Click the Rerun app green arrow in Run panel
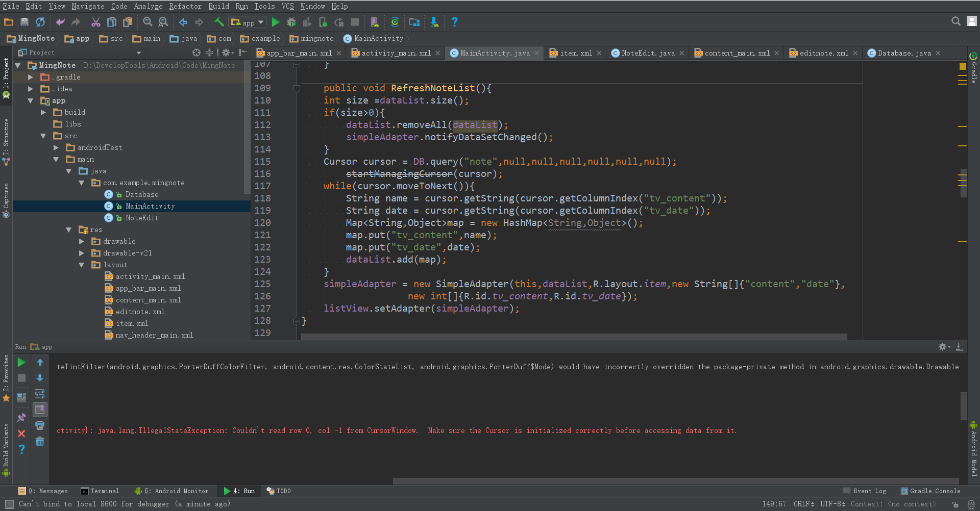This screenshot has width=980, height=511. (x=21, y=363)
